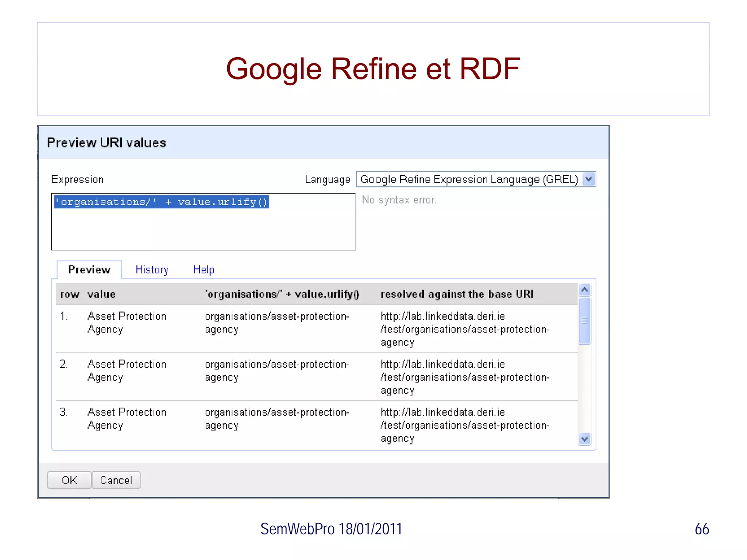
Task: Click row 2 organisations/asset-protection-agency result
Action: pyautogui.click(x=277, y=370)
